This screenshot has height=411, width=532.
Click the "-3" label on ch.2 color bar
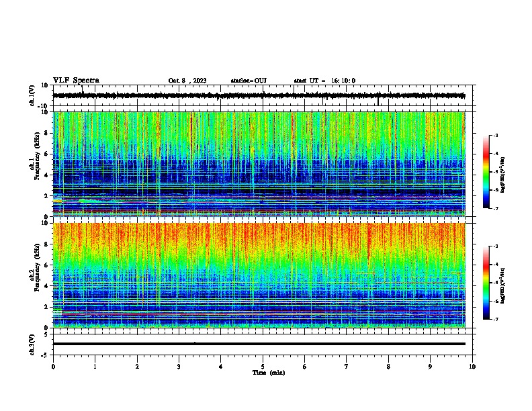495,246
